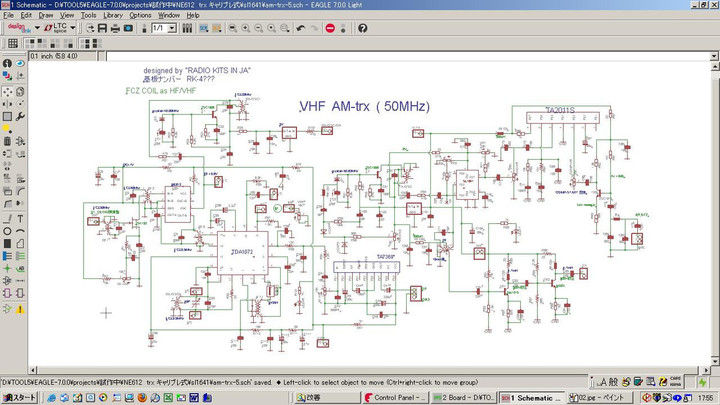Click the command line input field
This screenshot has height=405, width=720.
pos(400,54)
